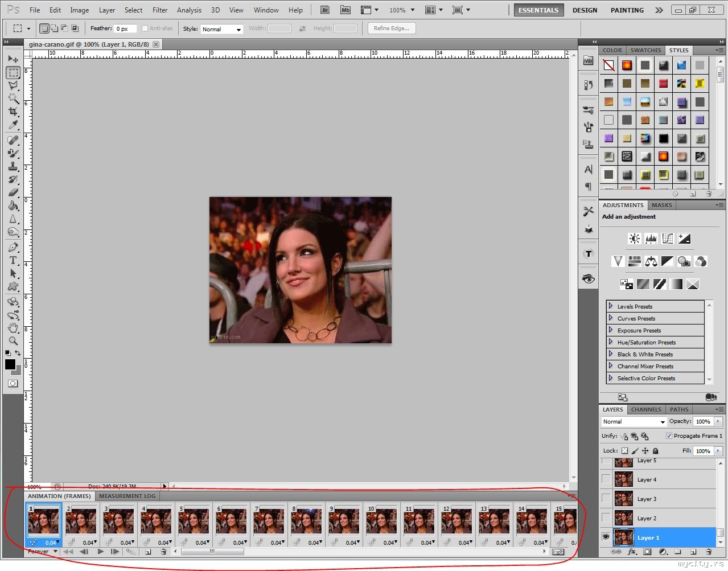This screenshot has height=571, width=728.
Task: Select the Crop tool
Action: 13,112
